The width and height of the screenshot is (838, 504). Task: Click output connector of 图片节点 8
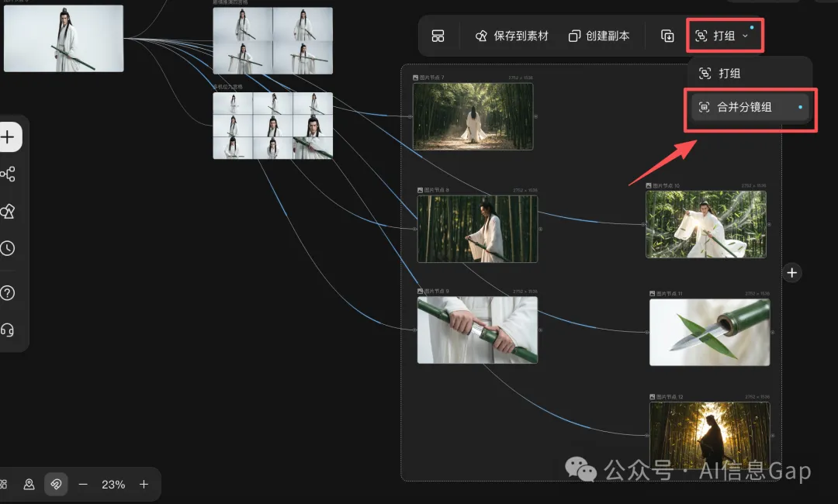pyautogui.click(x=540, y=229)
